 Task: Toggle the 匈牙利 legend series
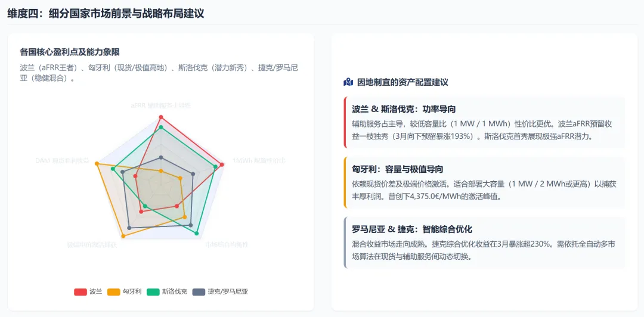(x=125, y=292)
